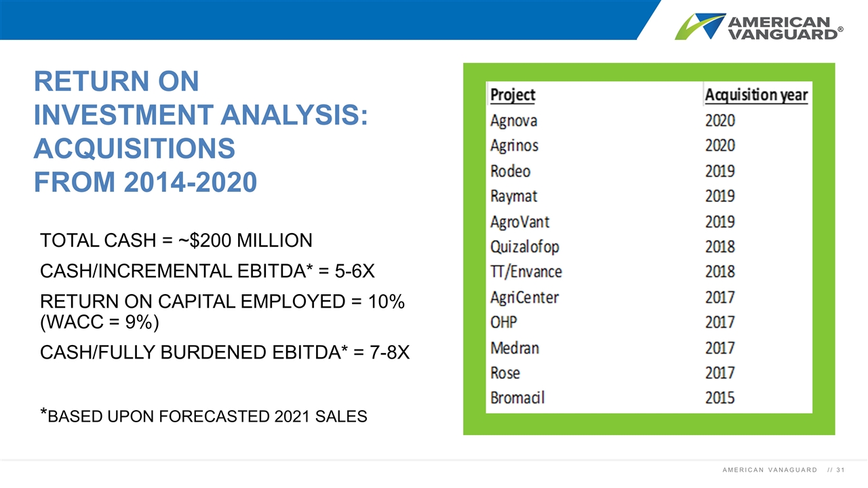Select the 2018 year in the Quizalofop row
This screenshot has height=488, width=868.
(x=719, y=247)
